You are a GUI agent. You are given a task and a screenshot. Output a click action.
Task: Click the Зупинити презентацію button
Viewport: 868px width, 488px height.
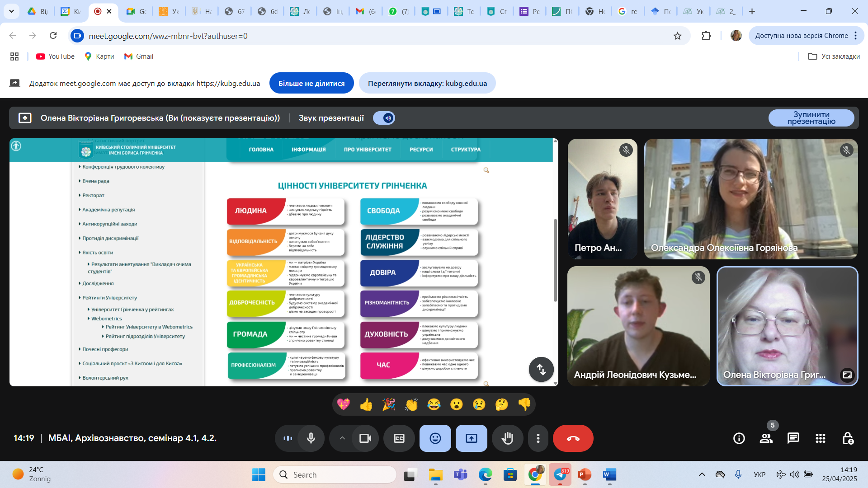point(811,118)
